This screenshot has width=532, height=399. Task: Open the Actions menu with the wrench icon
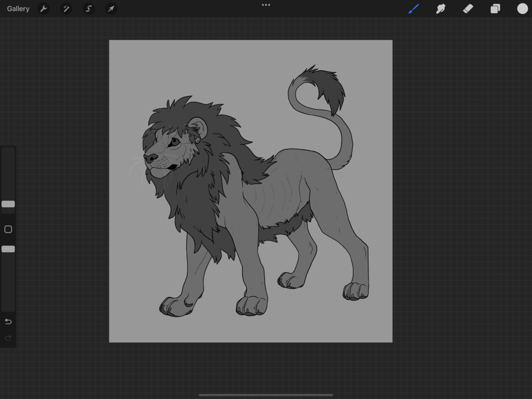pos(44,8)
